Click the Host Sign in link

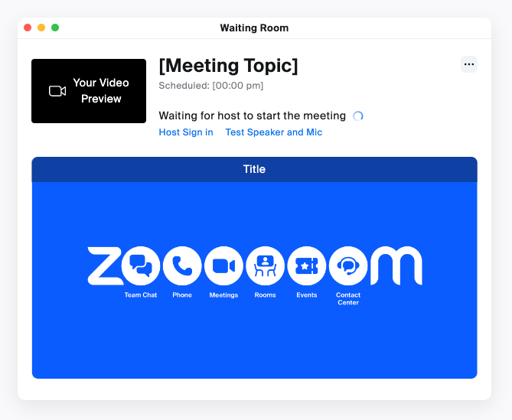[x=186, y=132]
